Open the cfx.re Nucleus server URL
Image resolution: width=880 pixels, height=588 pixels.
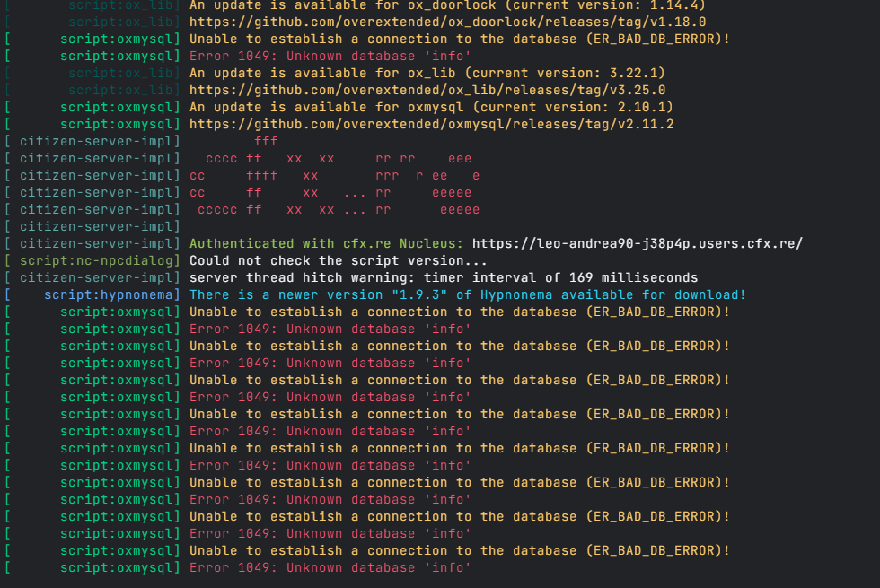[637, 243]
